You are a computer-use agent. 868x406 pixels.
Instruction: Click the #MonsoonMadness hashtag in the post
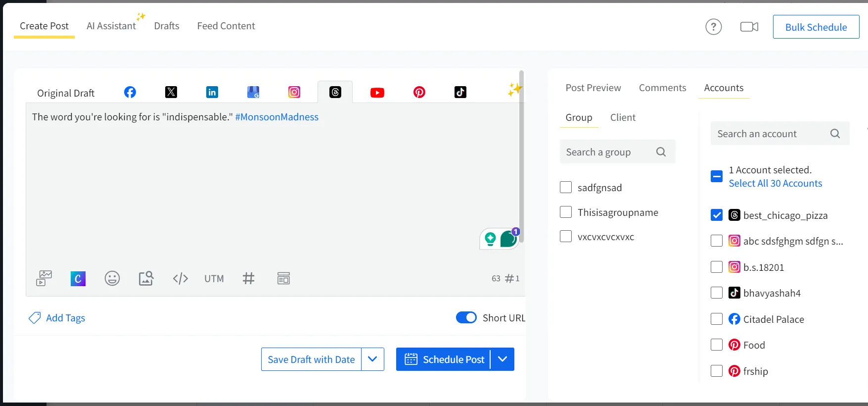(276, 117)
